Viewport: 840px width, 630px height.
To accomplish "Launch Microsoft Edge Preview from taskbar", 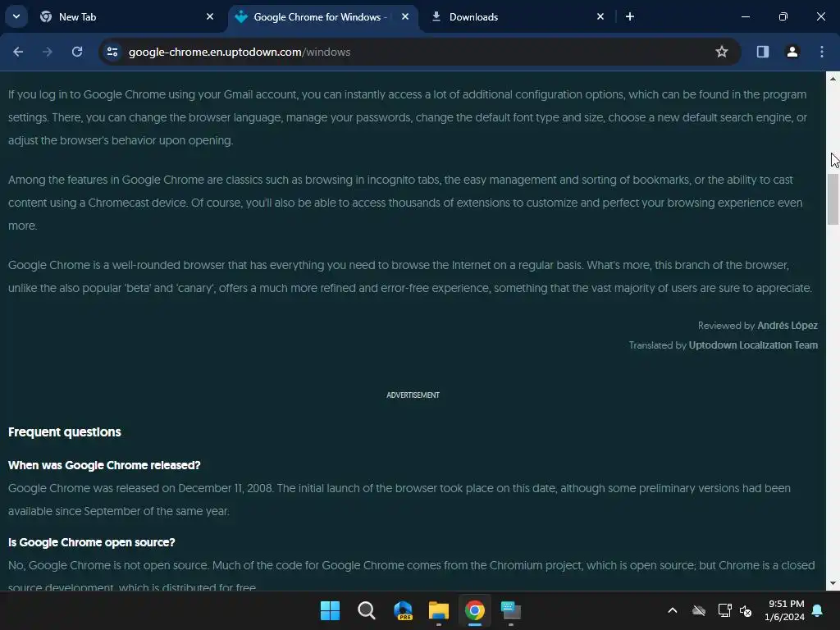I will (403, 610).
